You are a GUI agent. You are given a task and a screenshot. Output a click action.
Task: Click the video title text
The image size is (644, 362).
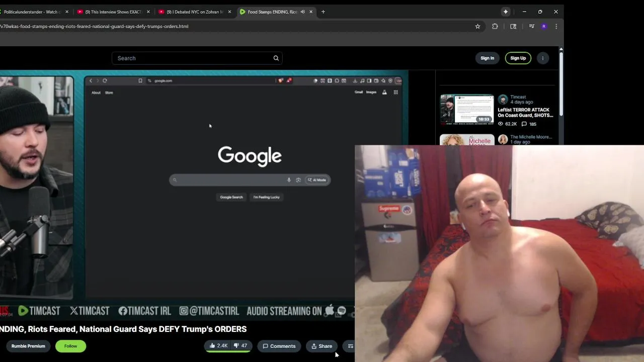pyautogui.click(x=123, y=329)
